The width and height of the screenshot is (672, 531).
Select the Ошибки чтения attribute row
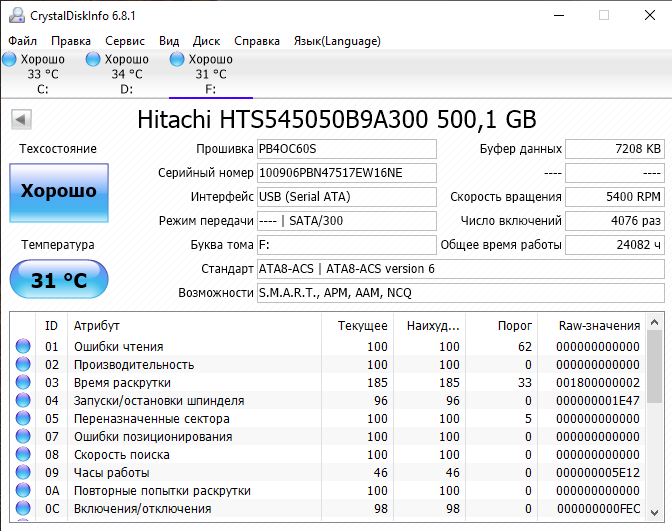[x=328, y=346]
